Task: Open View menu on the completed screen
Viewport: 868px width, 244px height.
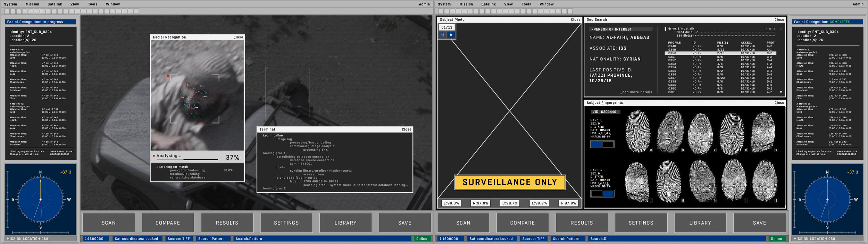Action: click(x=508, y=4)
